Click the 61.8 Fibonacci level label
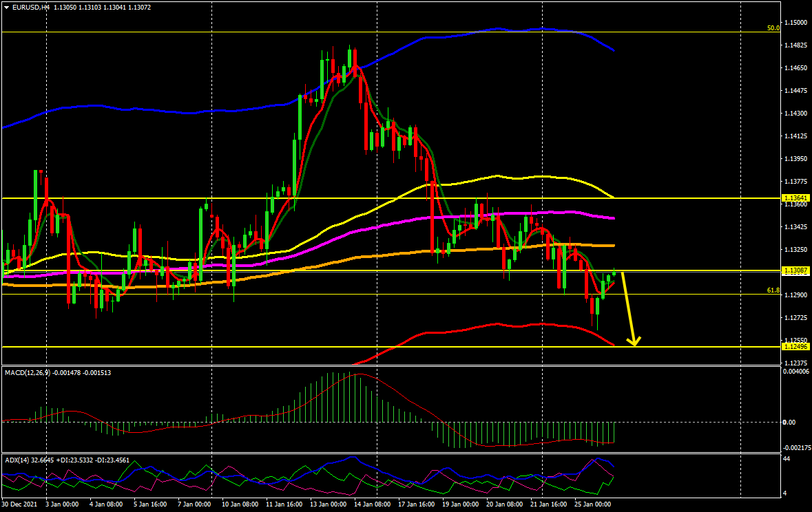Viewport: 812px width, 512px height. click(x=773, y=291)
